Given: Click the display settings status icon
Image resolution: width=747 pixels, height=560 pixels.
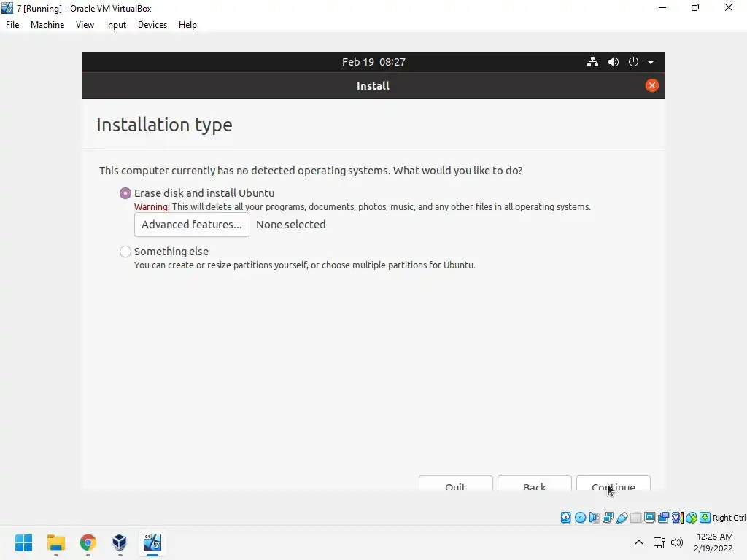Looking at the screenshot, I should click(x=649, y=518).
